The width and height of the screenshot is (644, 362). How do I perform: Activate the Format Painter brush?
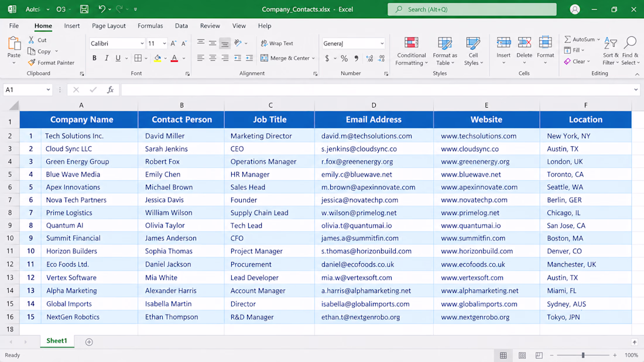click(x=32, y=63)
